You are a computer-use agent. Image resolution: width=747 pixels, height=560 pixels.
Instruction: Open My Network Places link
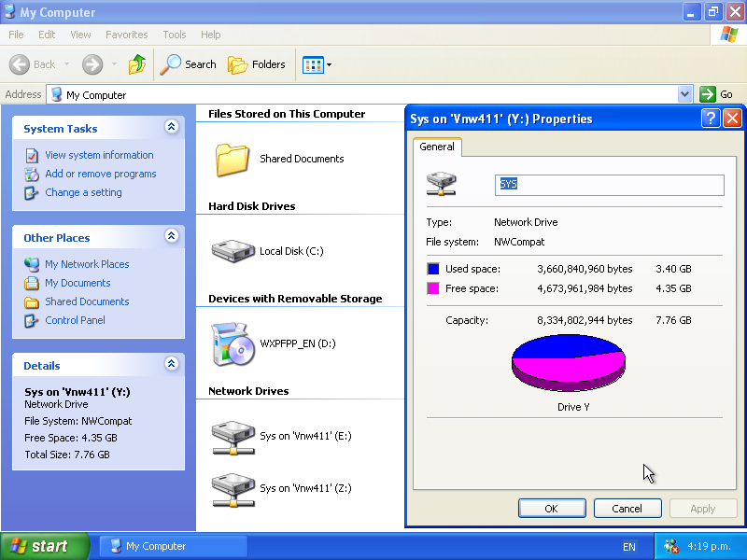[x=87, y=264]
